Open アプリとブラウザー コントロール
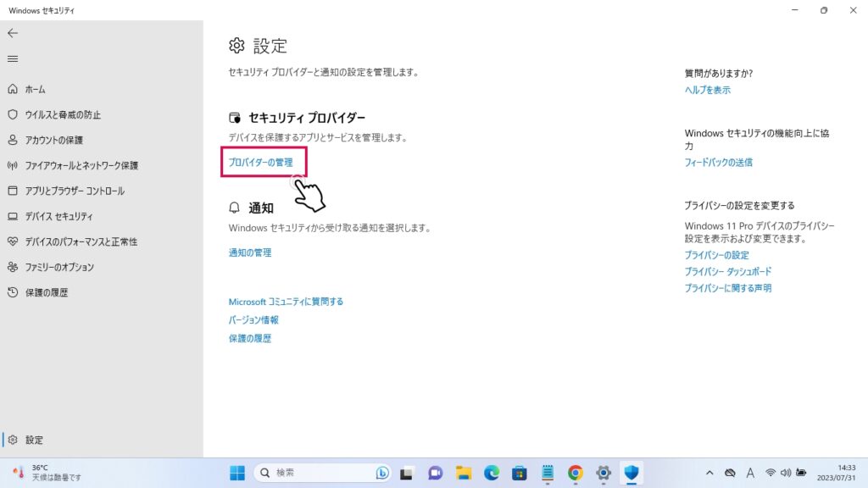Image resolution: width=868 pixels, height=488 pixels. [75, 191]
